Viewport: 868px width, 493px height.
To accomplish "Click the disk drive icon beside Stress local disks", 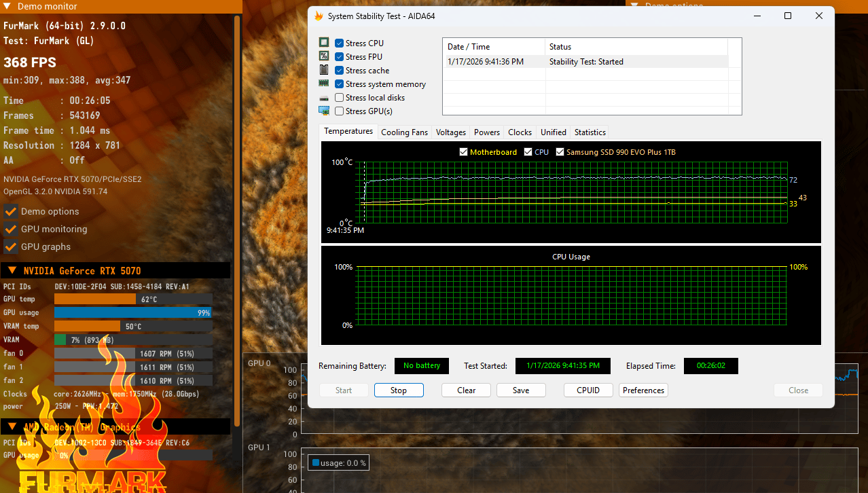I will click(x=324, y=98).
